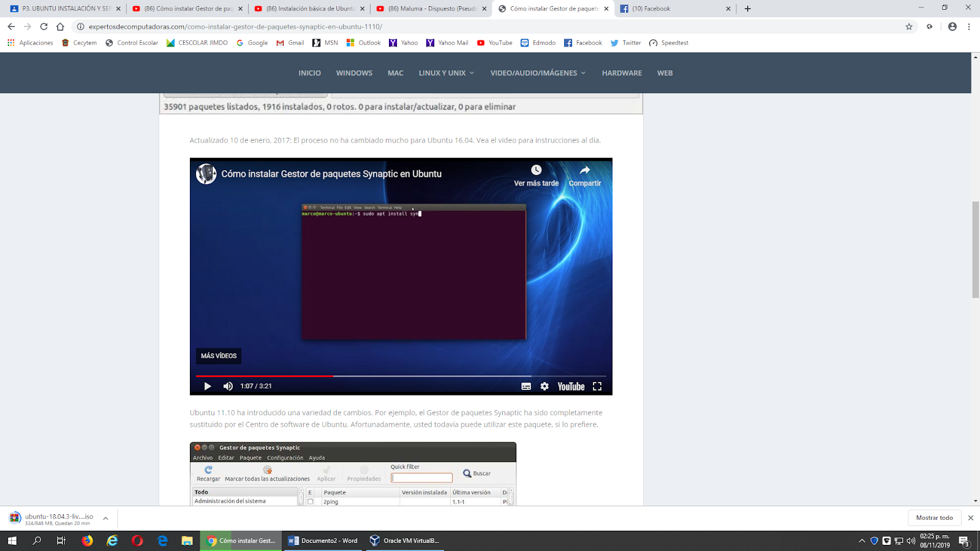Bookmark this page with the star icon
Viewport: 980px width, 551px height.
click(909, 26)
